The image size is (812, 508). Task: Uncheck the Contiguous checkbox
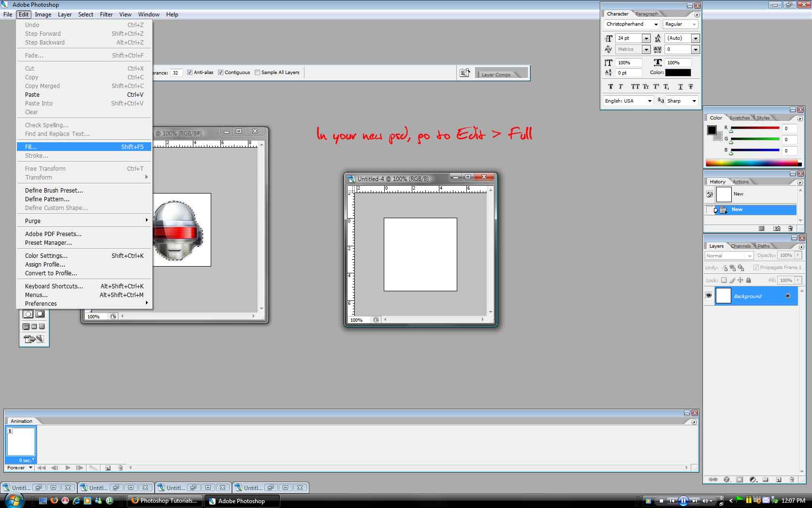[x=220, y=73]
